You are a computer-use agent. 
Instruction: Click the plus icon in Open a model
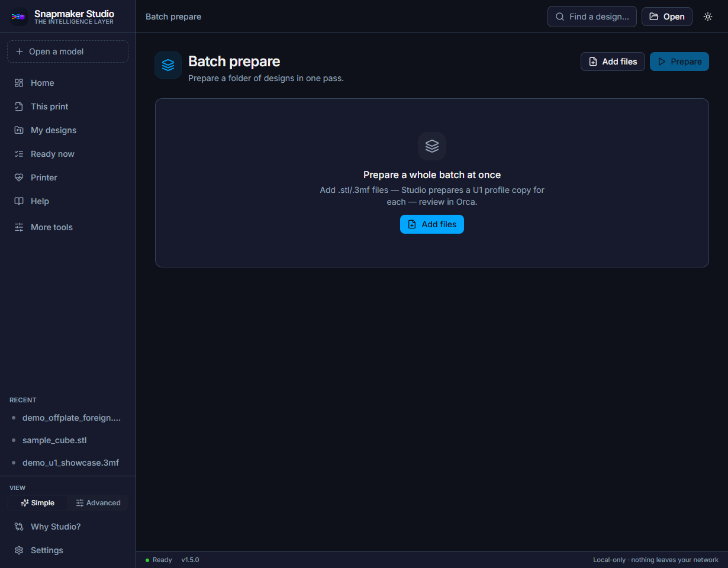[20, 51]
